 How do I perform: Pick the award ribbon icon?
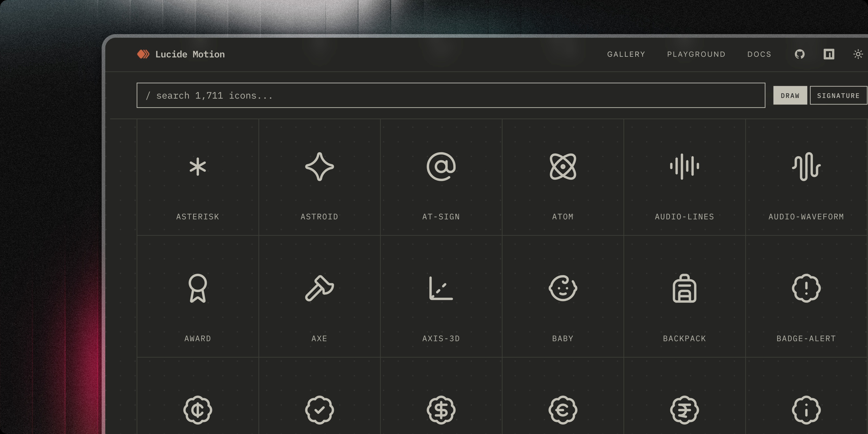pyautogui.click(x=198, y=288)
